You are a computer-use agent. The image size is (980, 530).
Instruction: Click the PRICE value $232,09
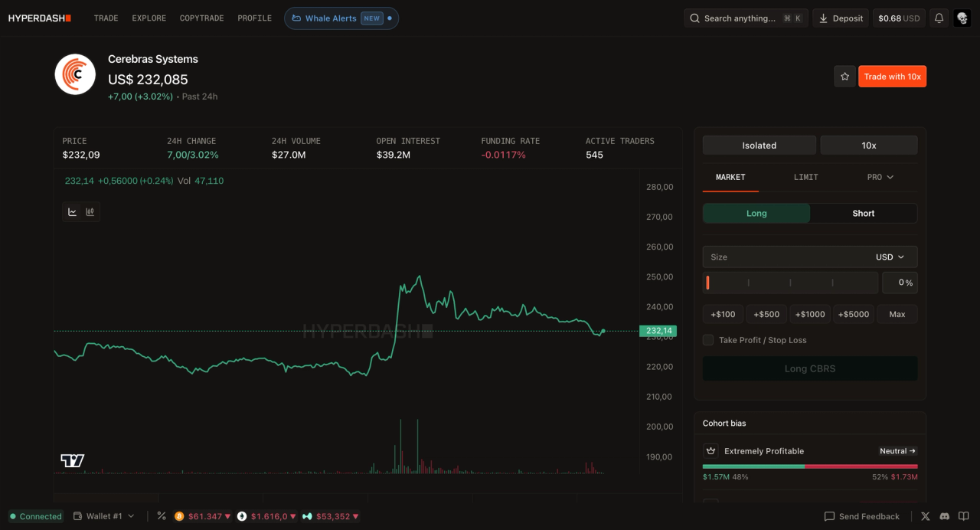pos(81,155)
